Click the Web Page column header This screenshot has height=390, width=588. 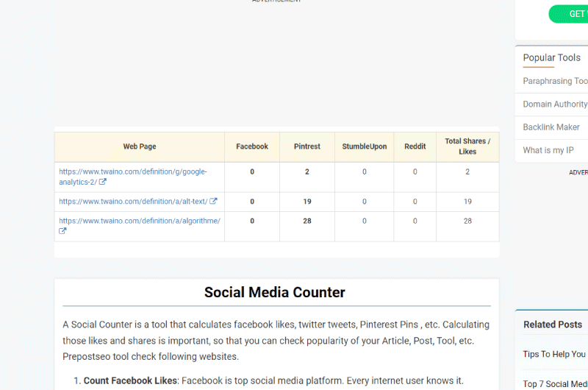click(x=140, y=146)
